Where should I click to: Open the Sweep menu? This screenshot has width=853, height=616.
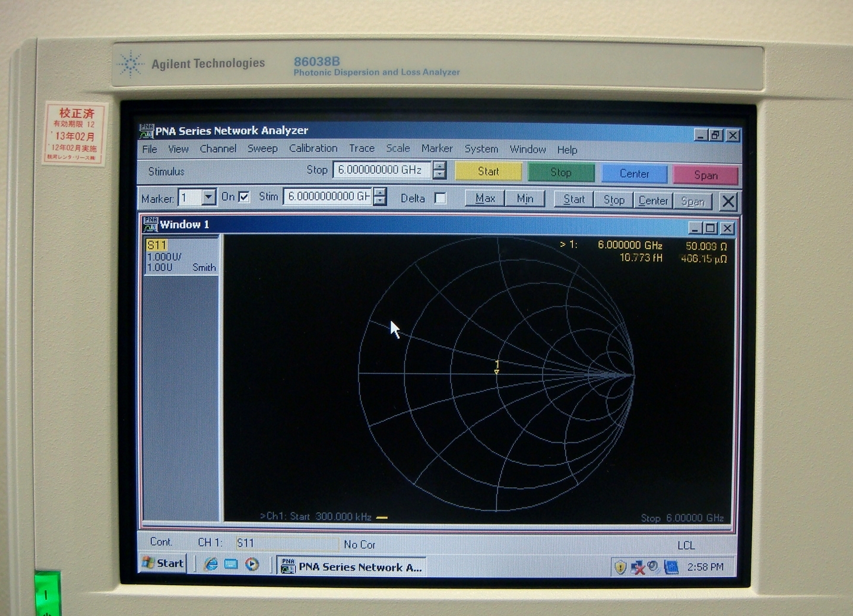point(262,148)
